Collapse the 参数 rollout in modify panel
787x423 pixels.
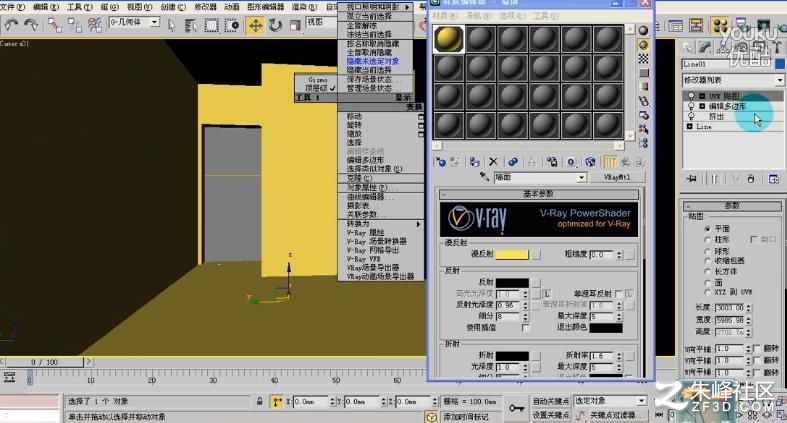(x=732, y=206)
